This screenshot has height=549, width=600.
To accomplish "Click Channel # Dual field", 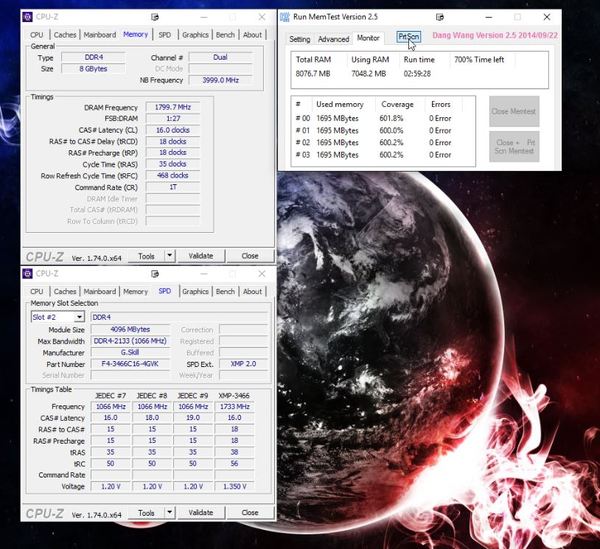I will click(220, 57).
